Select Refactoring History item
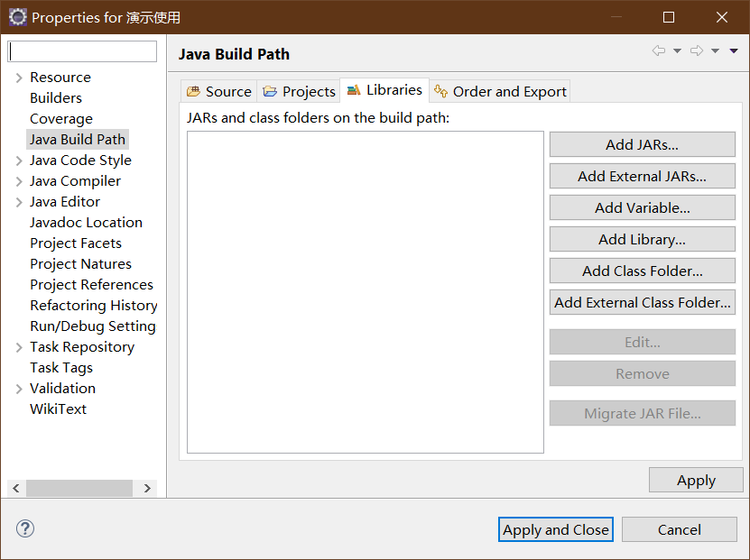The image size is (750, 560). 93,306
